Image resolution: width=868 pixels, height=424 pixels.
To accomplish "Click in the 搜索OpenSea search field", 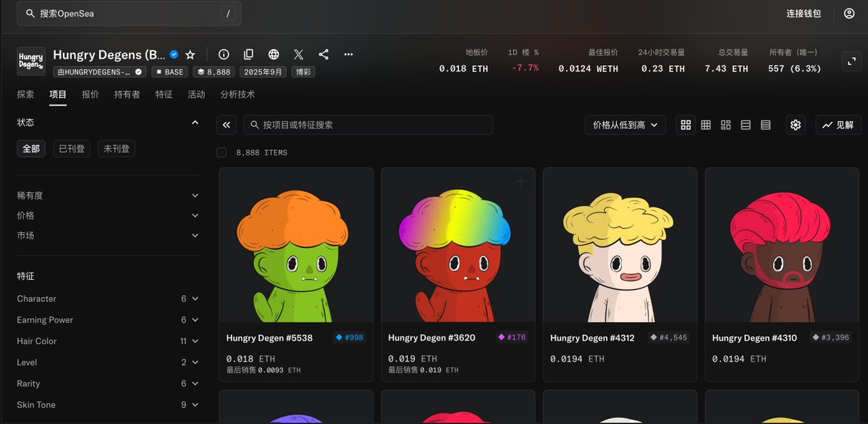I will pos(129,13).
